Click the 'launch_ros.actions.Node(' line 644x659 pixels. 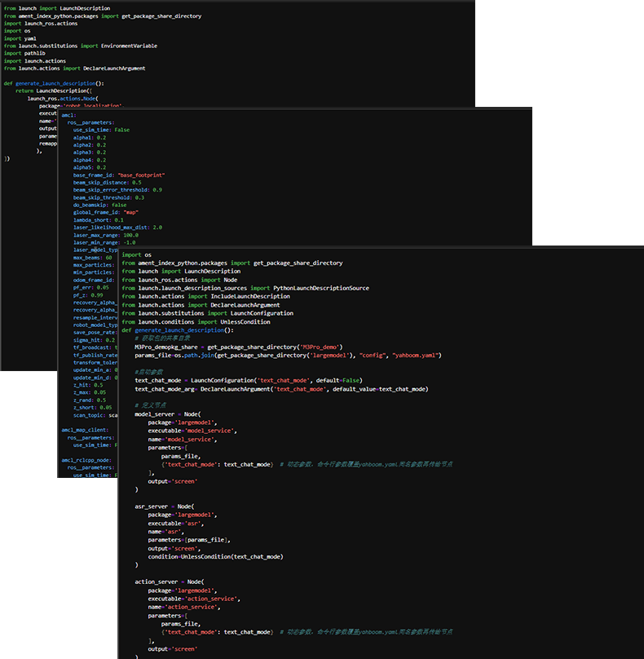tap(63, 99)
